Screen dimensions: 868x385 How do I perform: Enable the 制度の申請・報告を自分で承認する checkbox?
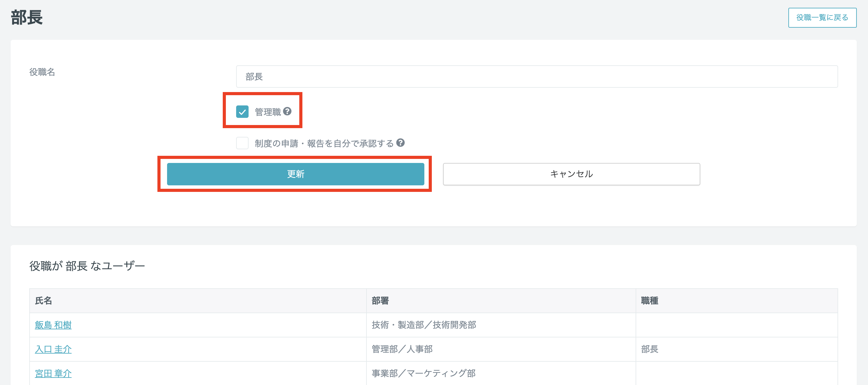coord(242,143)
